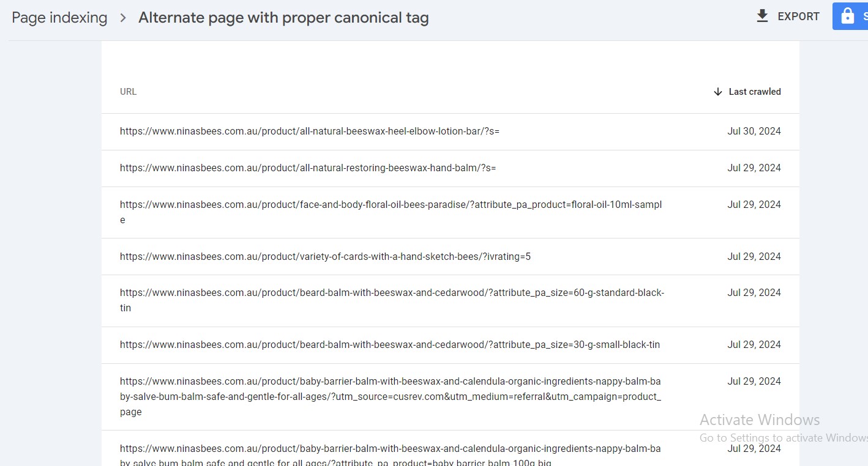The image size is (868, 466).
Task: Click the Jul 30, 2024 crawl date
Action: click(x=754, y=131)
